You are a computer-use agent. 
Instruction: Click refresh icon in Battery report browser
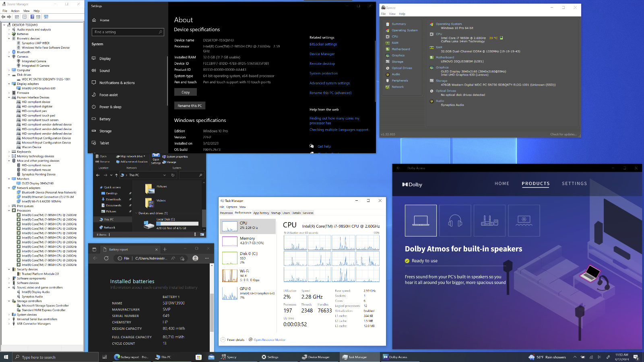pos(106,258)
